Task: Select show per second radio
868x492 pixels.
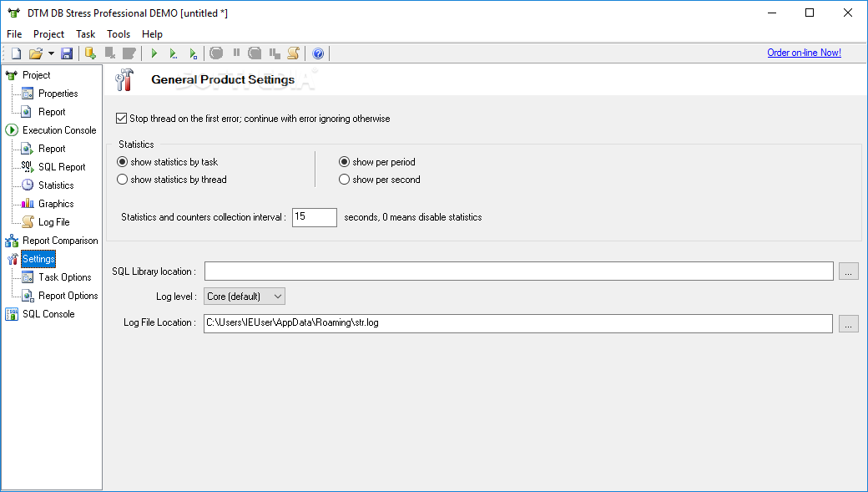Action: [x=345, y=180]
